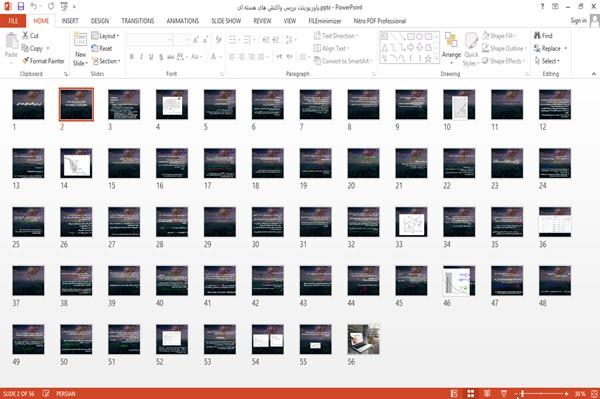Click zoom out minus button

516,393
